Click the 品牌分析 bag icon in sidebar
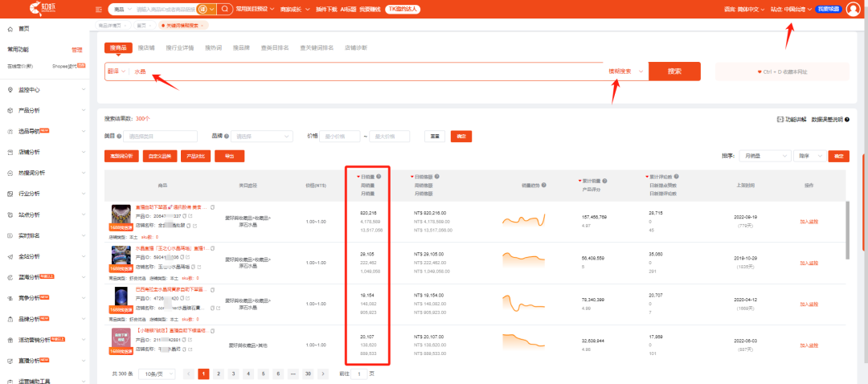Viewport: 868px width, 384px height. (x=10, y=319)
